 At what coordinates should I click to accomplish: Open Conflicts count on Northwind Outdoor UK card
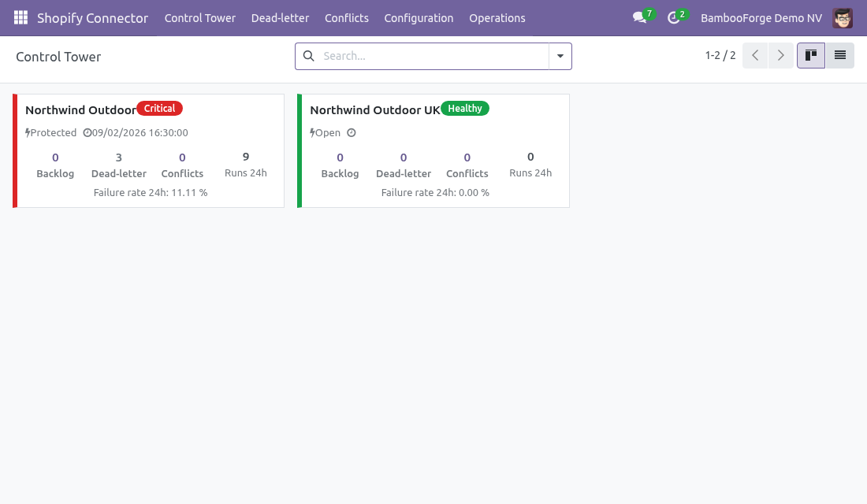(x=467, y=165)
